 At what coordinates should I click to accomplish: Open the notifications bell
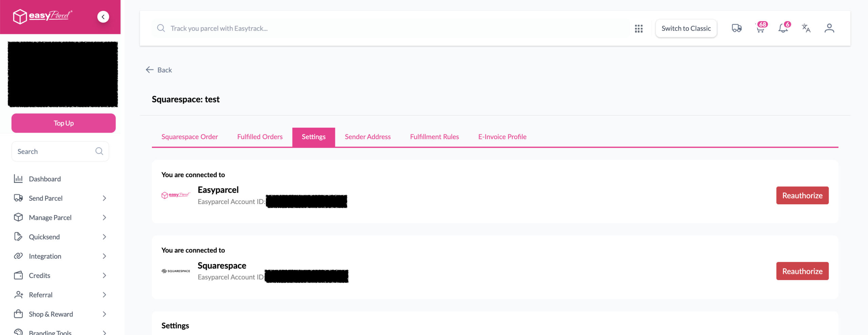784,27
